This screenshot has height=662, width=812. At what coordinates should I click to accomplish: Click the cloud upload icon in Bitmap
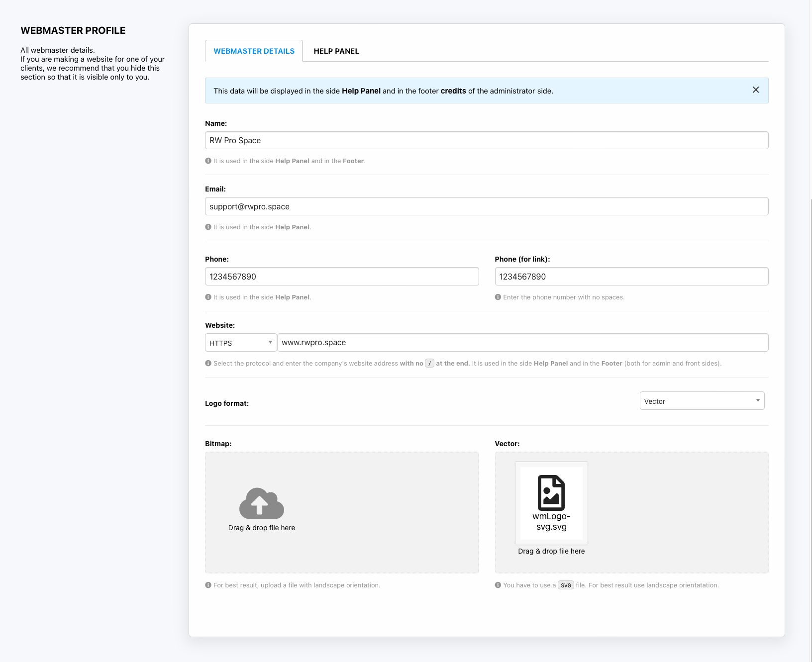[261, 503]
